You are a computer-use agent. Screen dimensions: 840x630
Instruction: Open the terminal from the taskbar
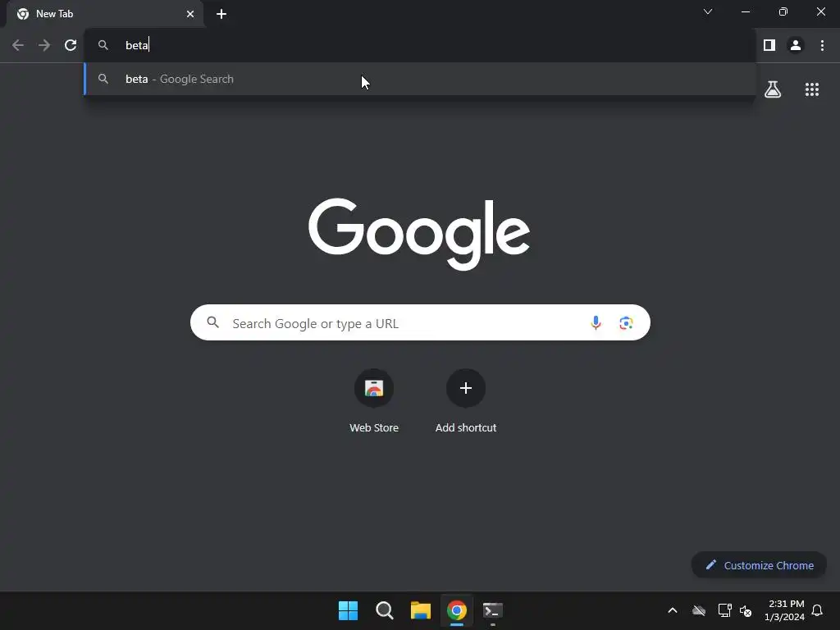tap(493, 610)
